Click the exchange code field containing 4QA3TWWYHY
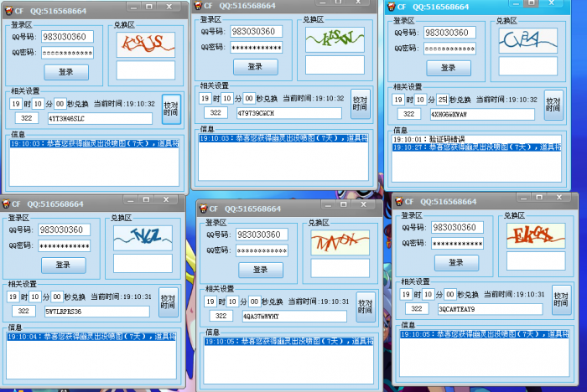 (x=294, y=317)
